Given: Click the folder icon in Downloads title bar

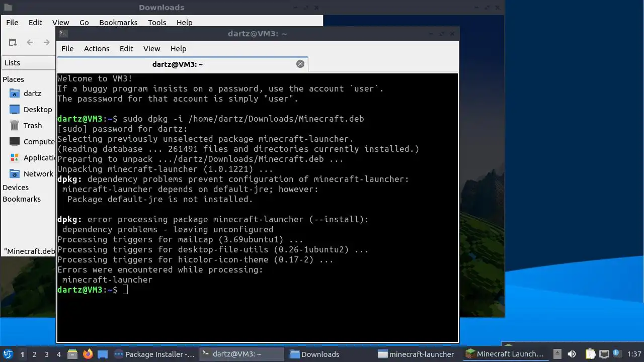Looking at the screenshot, I should coord(8,8).
